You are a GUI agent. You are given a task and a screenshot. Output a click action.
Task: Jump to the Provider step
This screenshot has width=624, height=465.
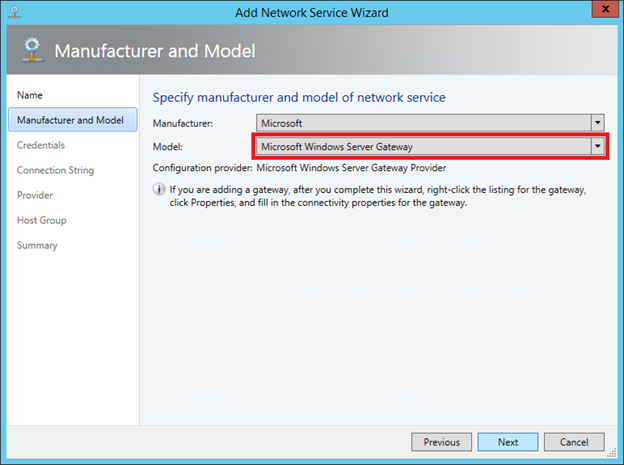[x=35, y=195]
